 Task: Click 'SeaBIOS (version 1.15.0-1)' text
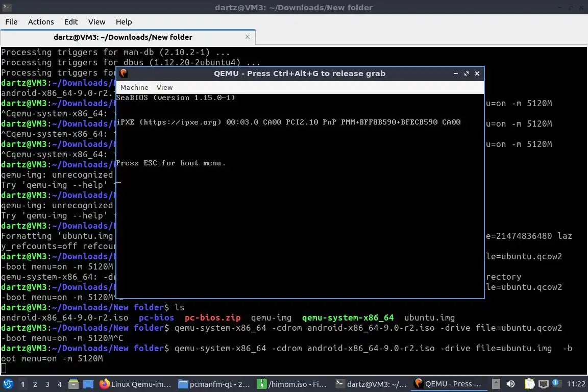(x=176, y=98)
